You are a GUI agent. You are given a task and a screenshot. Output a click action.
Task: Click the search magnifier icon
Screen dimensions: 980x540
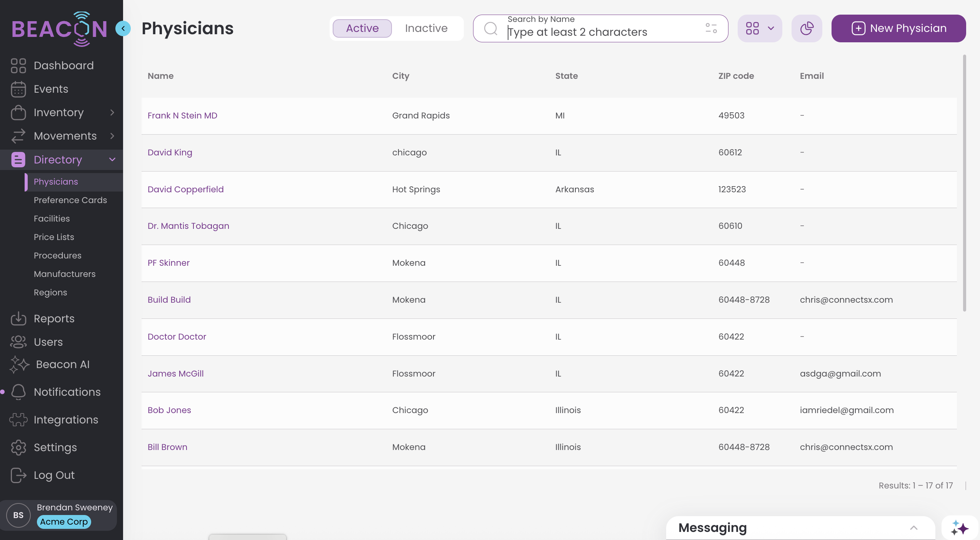click(491, 28)
